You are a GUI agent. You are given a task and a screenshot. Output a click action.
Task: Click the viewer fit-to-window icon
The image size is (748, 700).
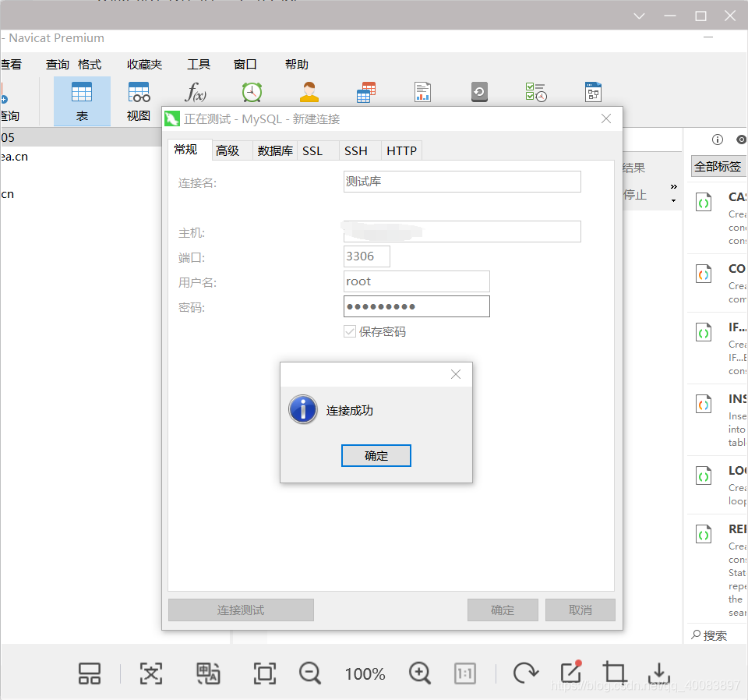point(265,673)
